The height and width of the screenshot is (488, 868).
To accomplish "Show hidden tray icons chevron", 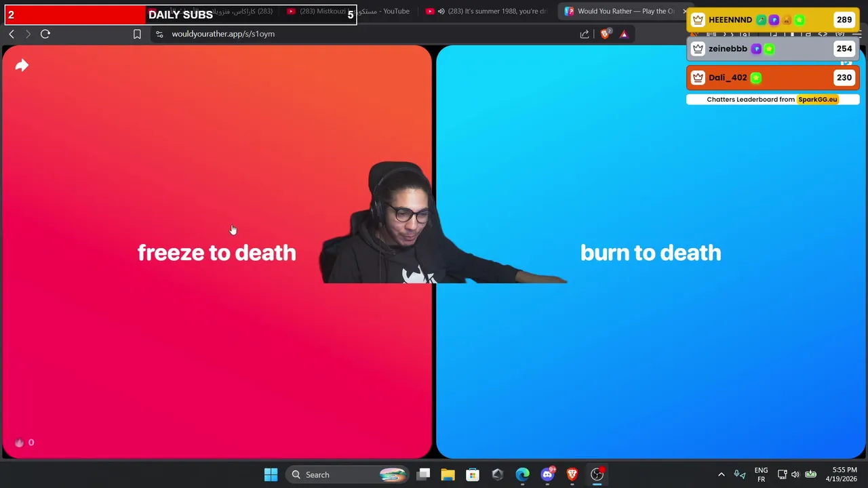I will 721,474.
